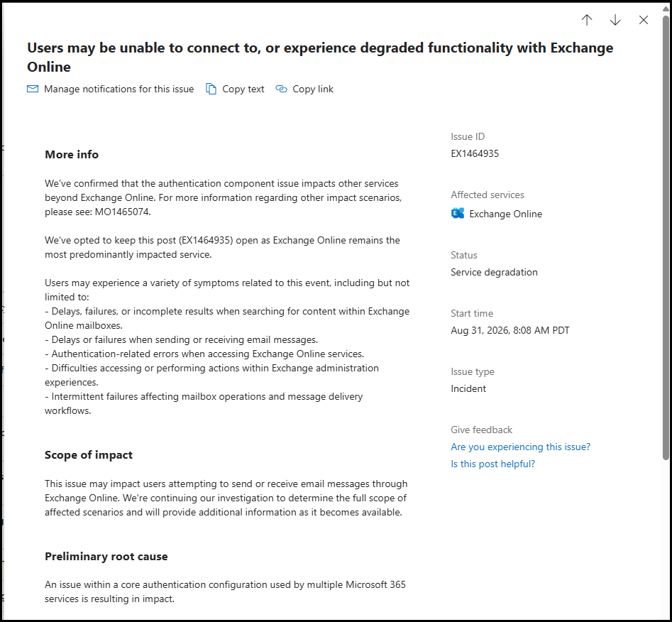Click the Exchange Online service name
Screen dimensions: 672x622
pyautogui.click(x=505, y=214)
